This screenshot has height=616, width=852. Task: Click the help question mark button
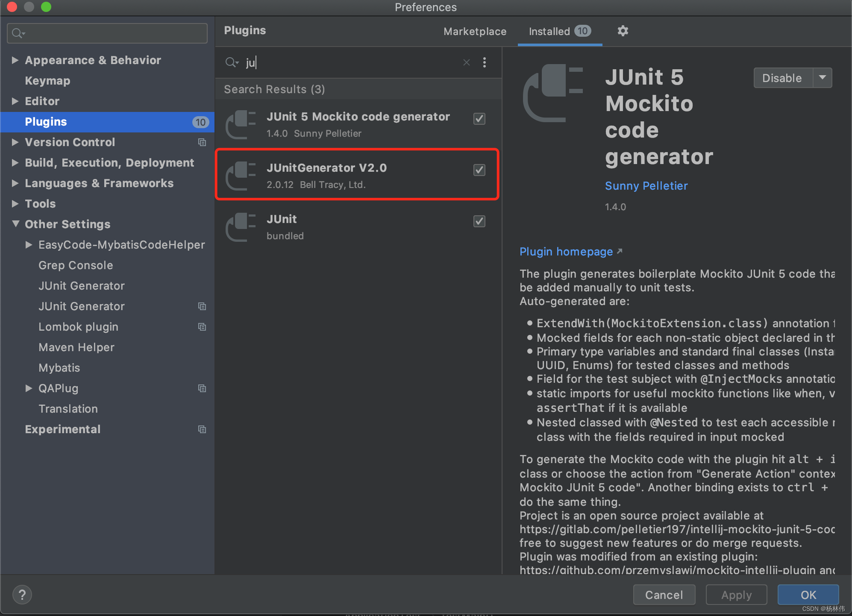pos(22,594)
